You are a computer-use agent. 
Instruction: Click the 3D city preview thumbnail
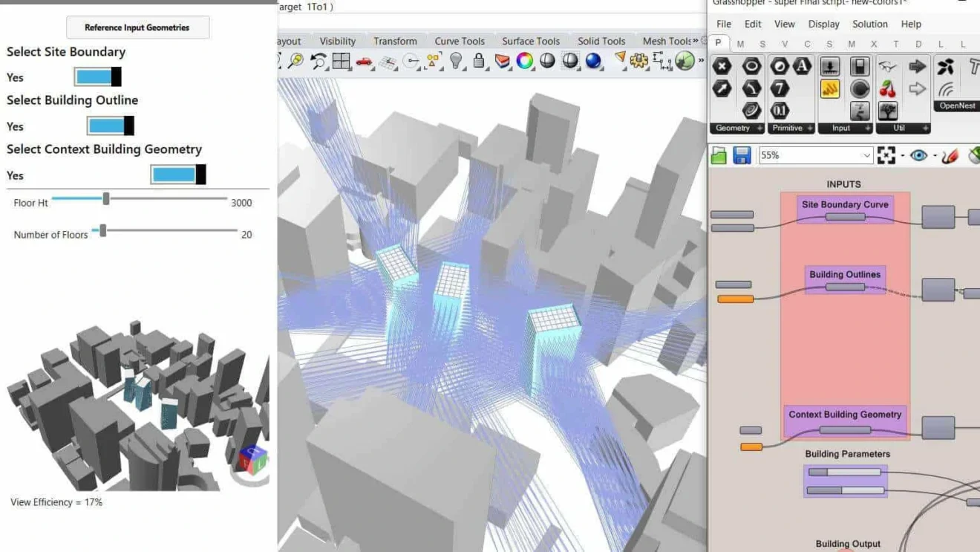[x=137, y=405]
